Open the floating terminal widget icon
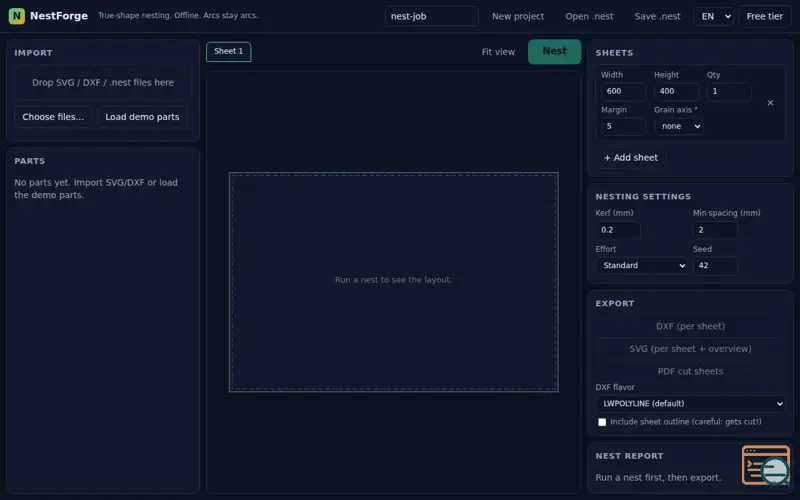The width and height of the screenshot is (800, 500). (x=766, y=465)
